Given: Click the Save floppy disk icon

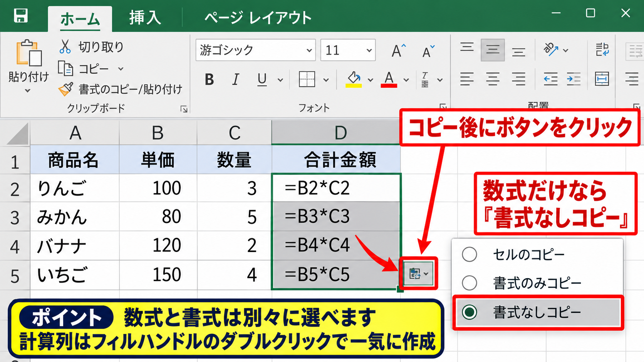Looking at the screenshot, I should (x=21, y=16).
